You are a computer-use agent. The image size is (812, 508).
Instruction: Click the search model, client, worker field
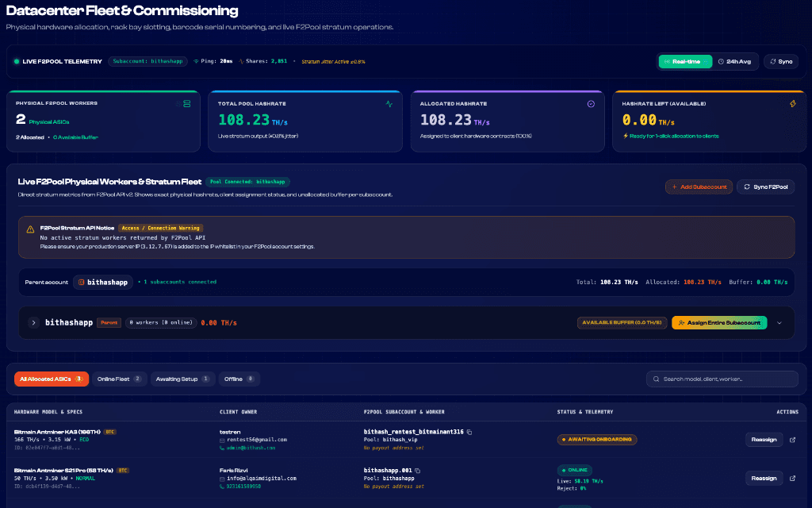coord(722,379)
